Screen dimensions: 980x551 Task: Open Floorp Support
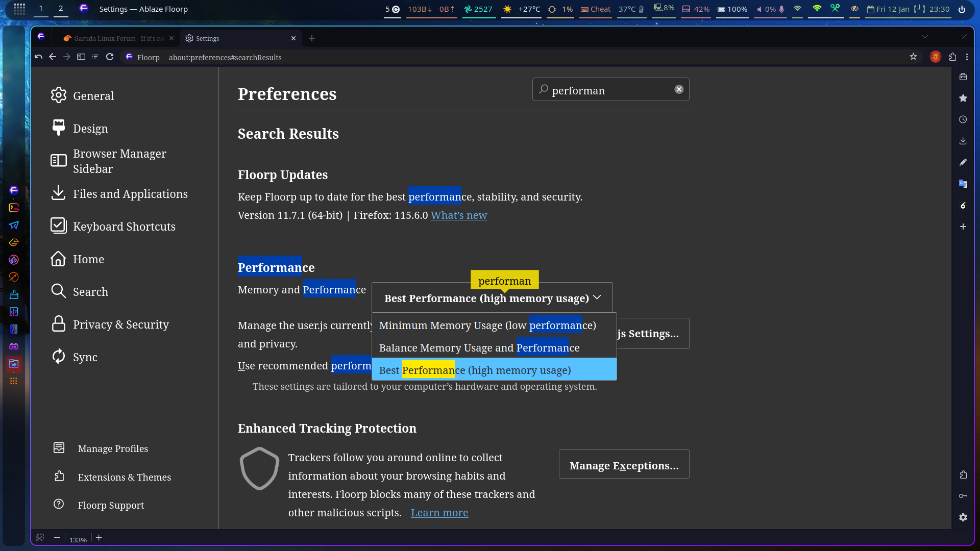pyautogui.click(x=99, y=505)
